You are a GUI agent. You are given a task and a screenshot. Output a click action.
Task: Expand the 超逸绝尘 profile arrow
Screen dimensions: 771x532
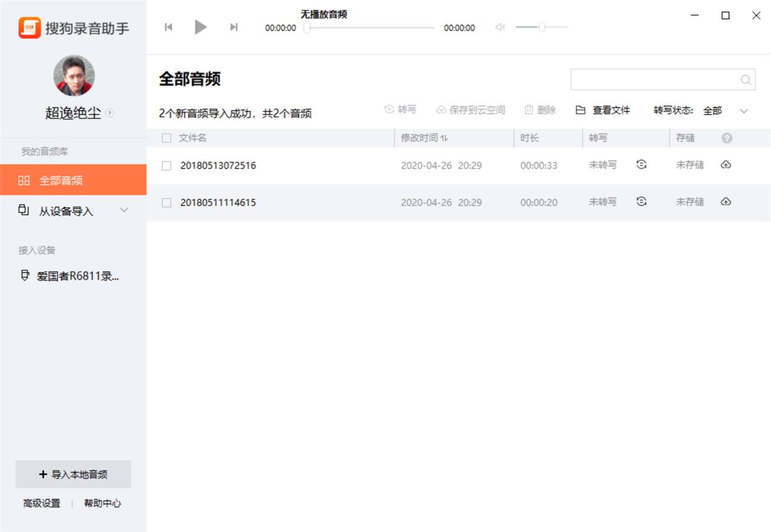[x=110, y=113]
